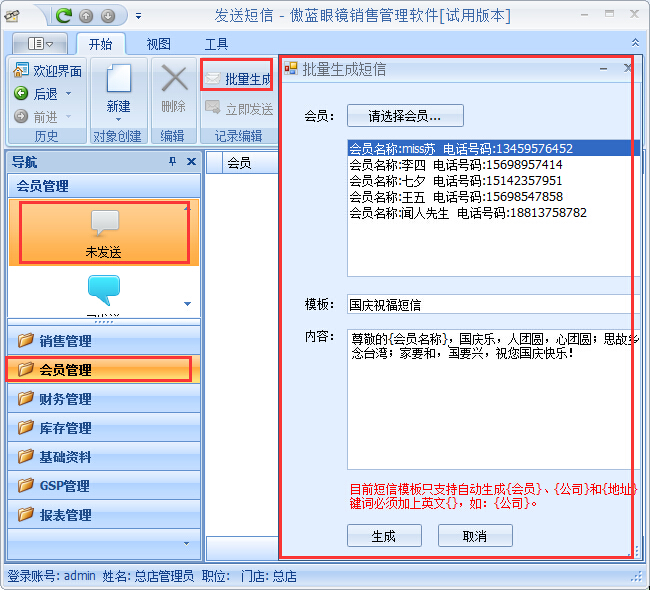Close the 导航 navigation panel
This screenshot has width=650, height=590.
tap(191, 162)
